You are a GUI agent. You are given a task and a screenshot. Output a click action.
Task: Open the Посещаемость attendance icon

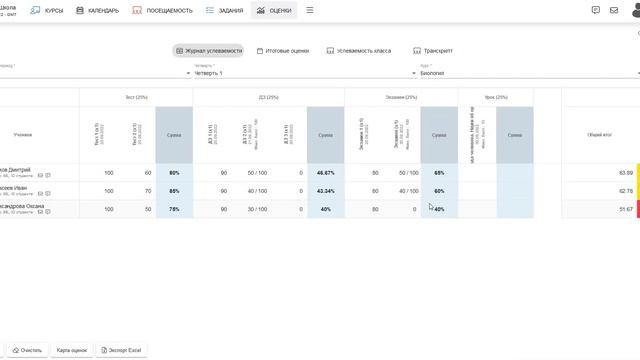click(137, 10)
